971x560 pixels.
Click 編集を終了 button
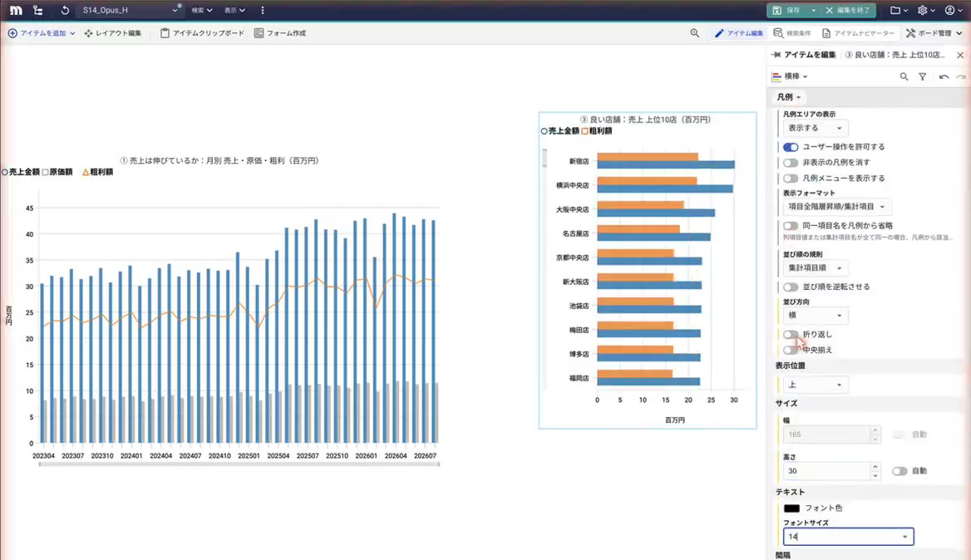[847, 11]
